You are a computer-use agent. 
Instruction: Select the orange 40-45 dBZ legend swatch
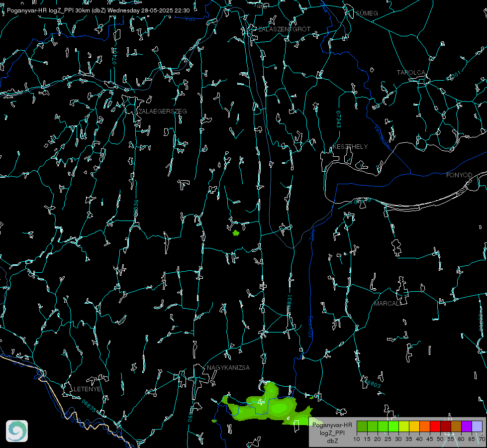pos(425,426)
